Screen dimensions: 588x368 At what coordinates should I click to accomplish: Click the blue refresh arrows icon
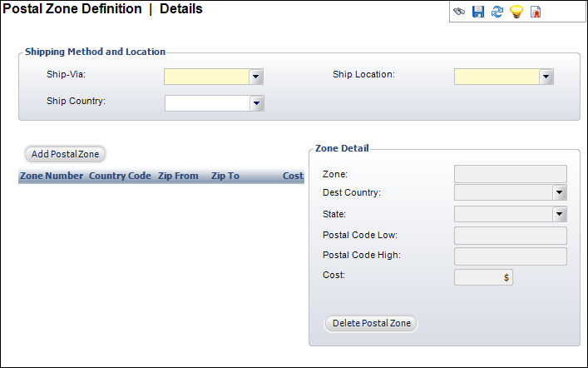tap(497, 12)
